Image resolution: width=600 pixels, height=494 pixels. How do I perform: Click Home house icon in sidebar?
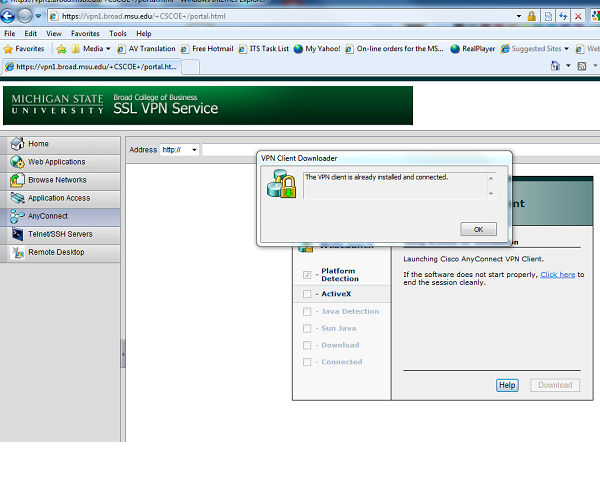coord(17,144)
